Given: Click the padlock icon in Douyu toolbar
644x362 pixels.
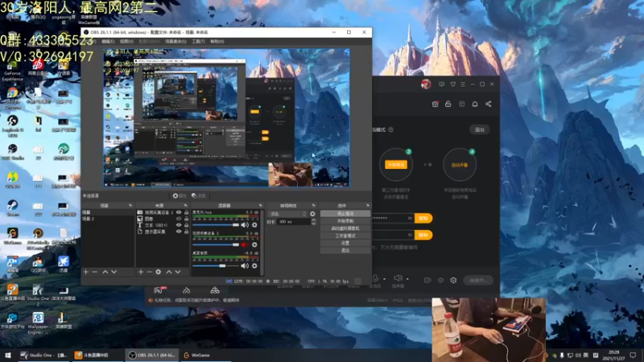Looking at the screenshot, I should coord(448,105).
